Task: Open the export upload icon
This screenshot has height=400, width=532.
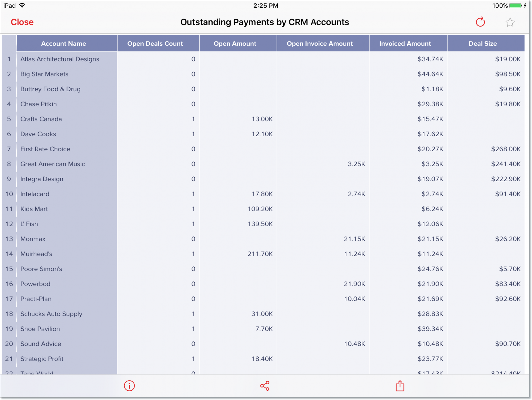Action: 400,386
